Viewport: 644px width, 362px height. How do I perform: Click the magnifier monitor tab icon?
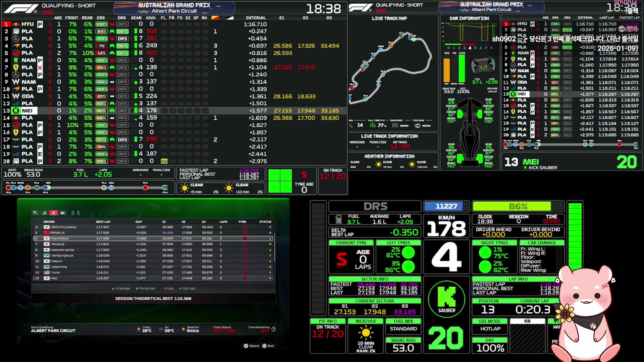coord(35,213)
